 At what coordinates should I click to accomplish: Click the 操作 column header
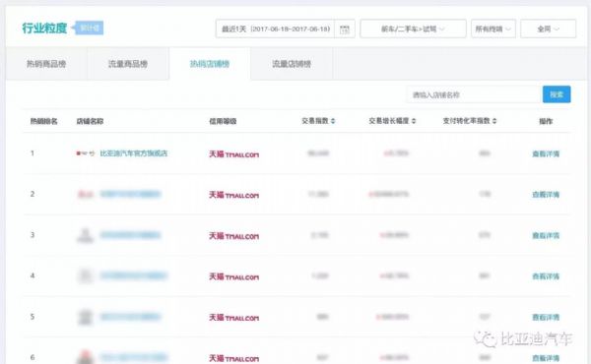(x=546, y=121)
